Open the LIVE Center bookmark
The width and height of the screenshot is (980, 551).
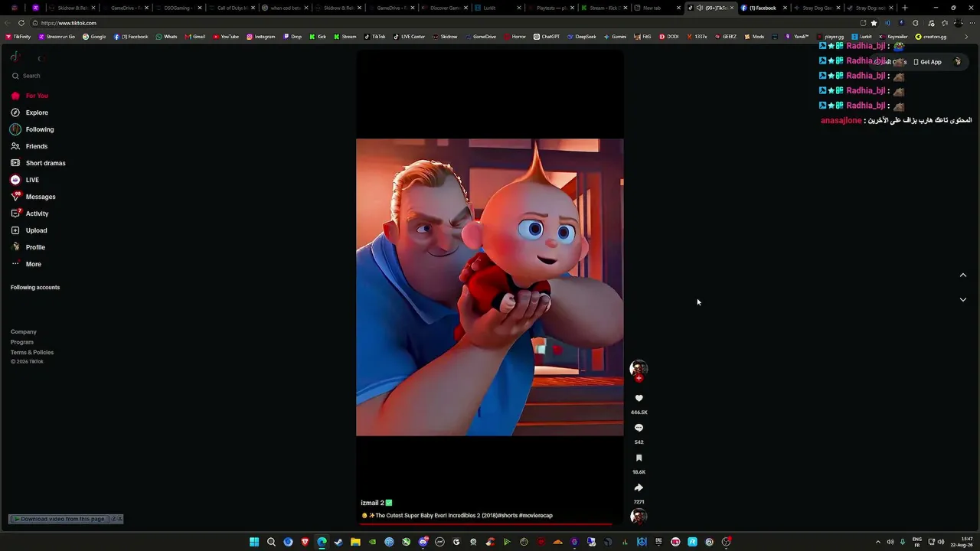coord(409,37)
